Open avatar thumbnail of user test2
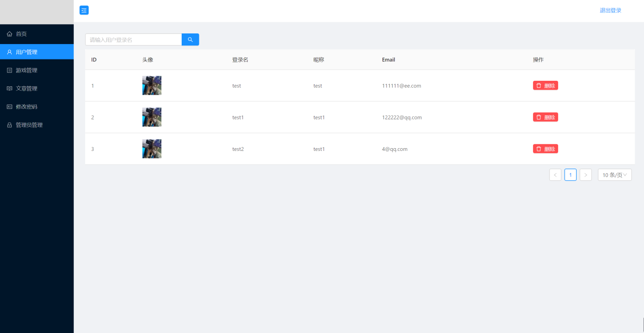The height and width of the screenshot is (333, 644). tap(151, 149)
